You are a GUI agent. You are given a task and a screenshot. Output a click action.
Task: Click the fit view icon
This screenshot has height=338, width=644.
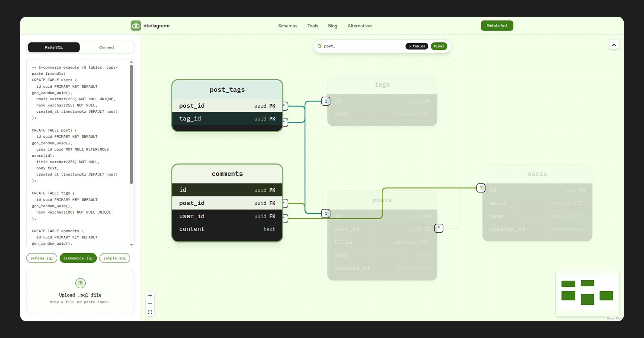point(150,312)
